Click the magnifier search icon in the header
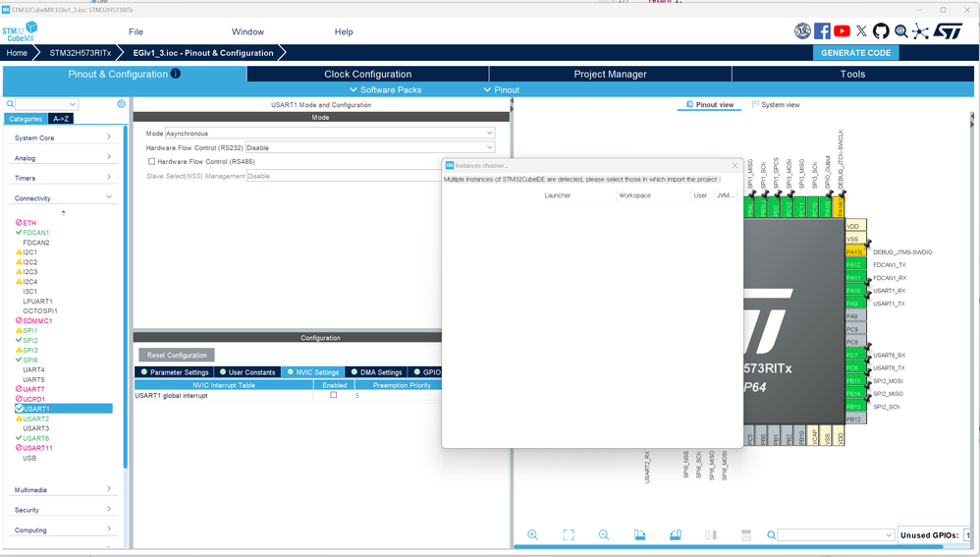 900,31
